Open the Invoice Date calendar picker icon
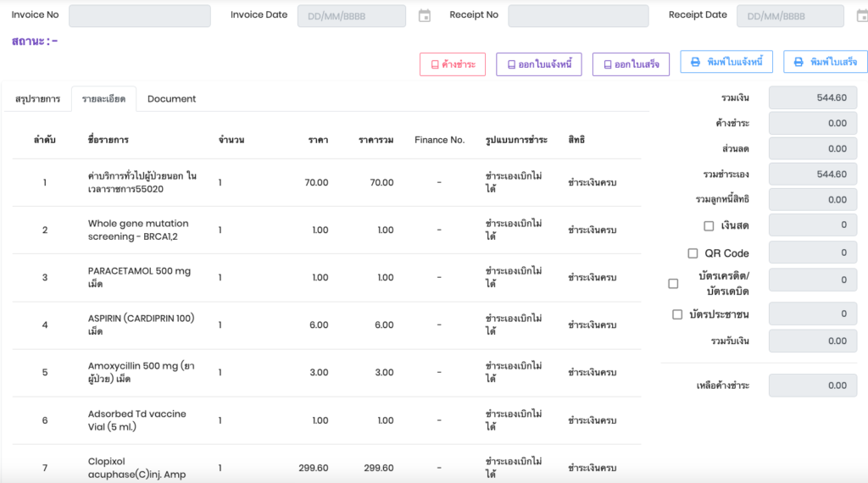Viewport: 868px width, 483px height. (425, 15)
